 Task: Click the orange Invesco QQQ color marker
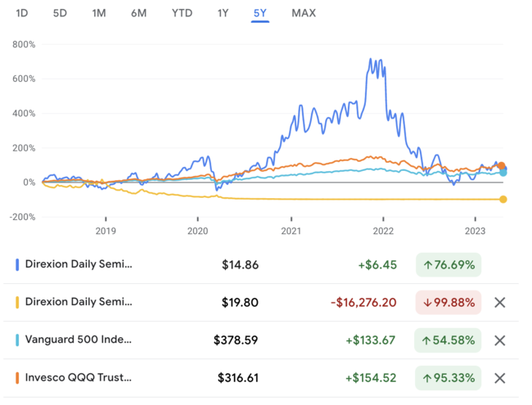click(17, 378)
